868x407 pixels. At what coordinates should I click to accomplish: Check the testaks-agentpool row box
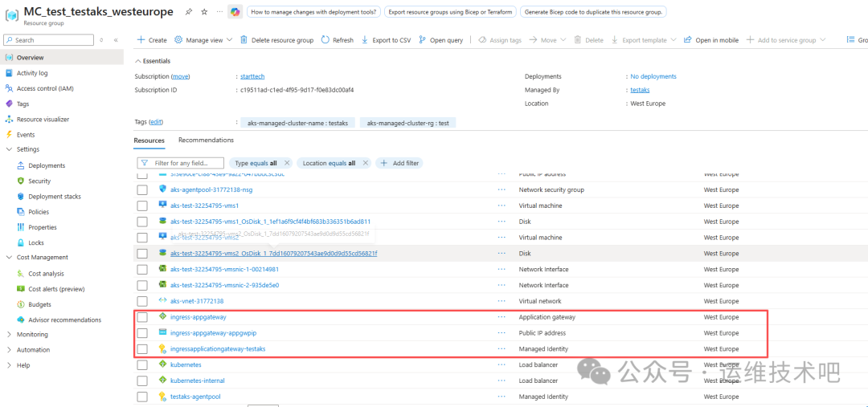[142, 397]
